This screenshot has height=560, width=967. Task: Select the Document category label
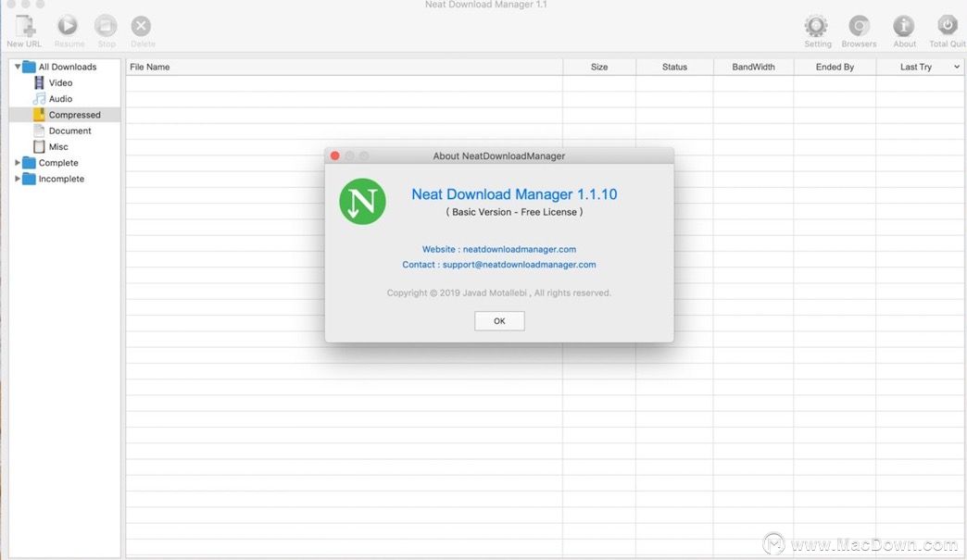coord(69,131)
